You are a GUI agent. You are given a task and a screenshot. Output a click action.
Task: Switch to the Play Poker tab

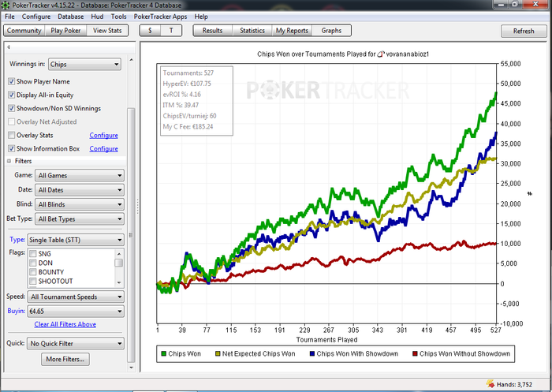[x=65, y=31]
